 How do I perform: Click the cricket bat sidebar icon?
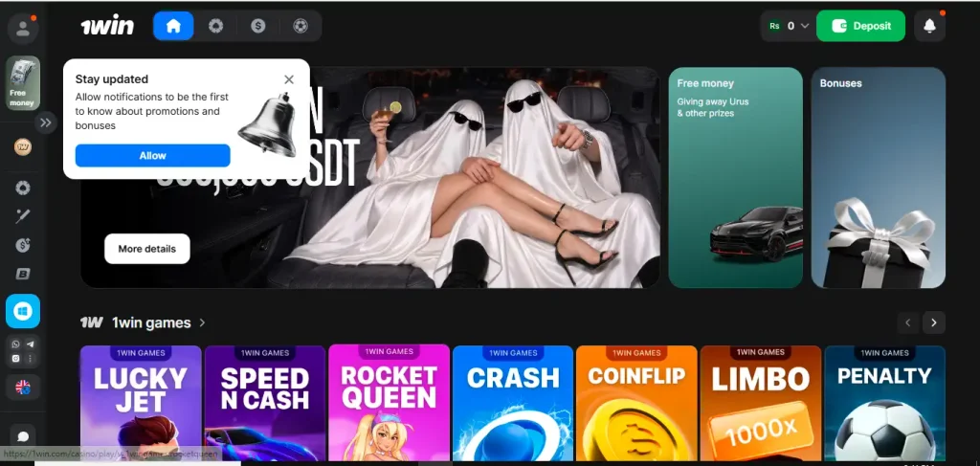tap(23, 217)
